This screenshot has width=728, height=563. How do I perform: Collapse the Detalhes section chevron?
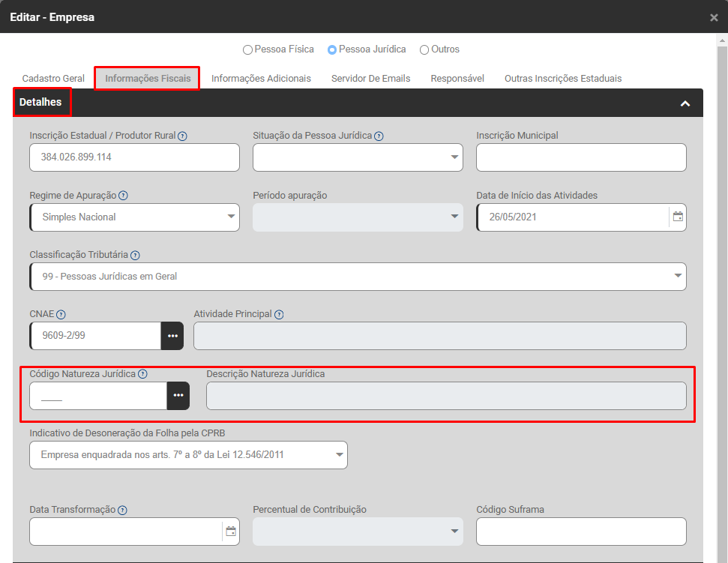click(x=685, y=103)
